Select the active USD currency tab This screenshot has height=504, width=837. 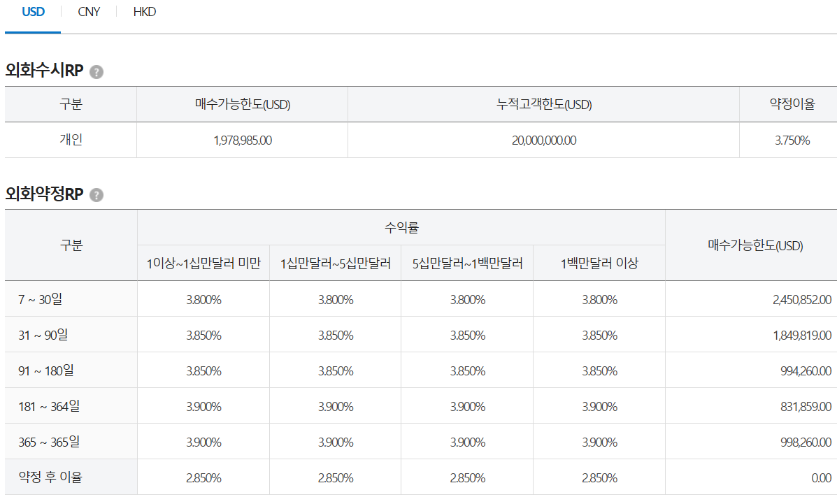click(33, 12)
